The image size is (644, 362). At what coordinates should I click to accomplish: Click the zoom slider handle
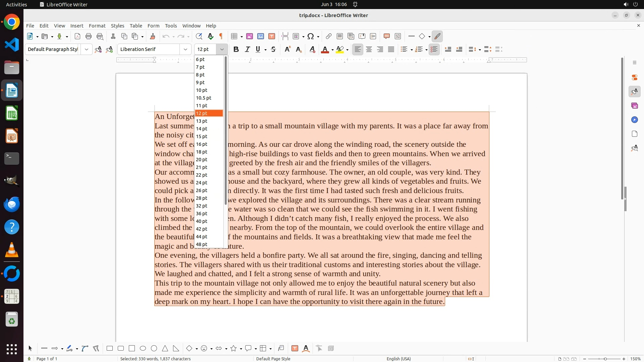[x=605, y=359]
